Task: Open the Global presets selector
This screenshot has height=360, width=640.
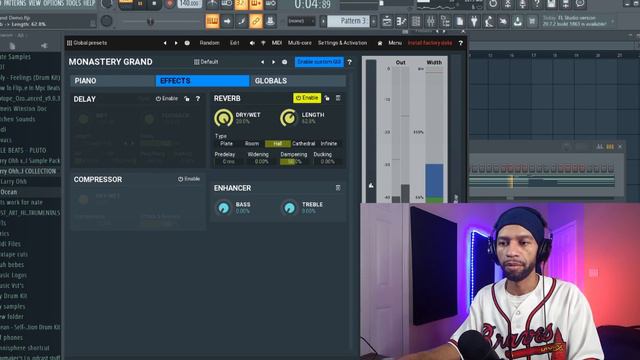Action: tap(87, 43)
